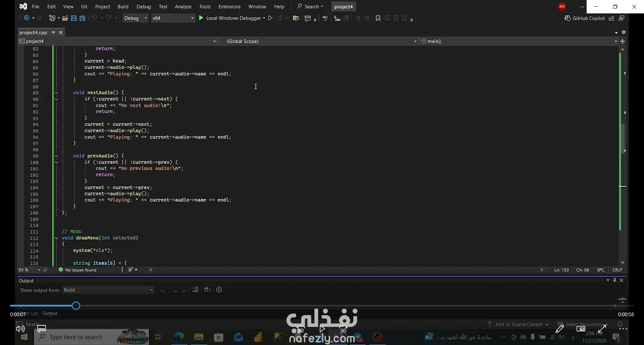Click the feedback icon at top right

(x=622, y=18)
